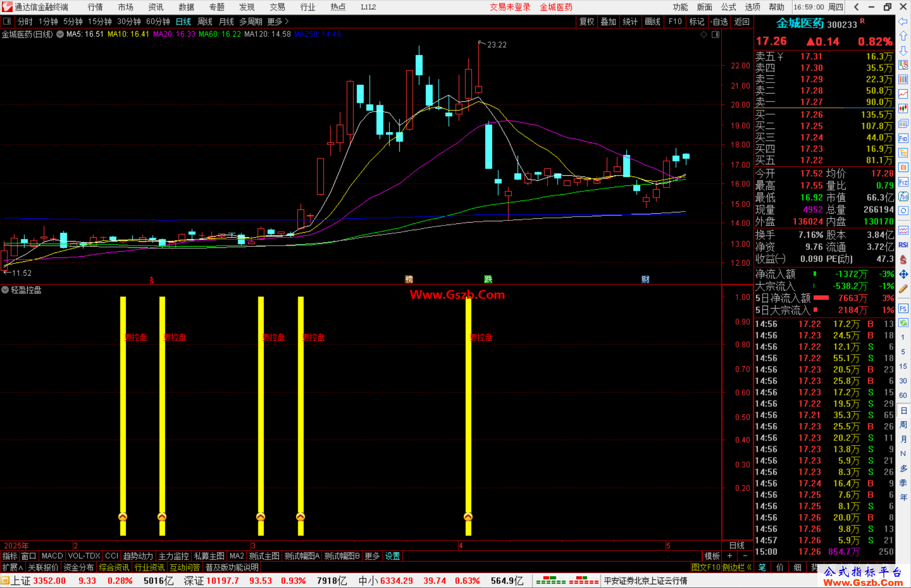Select the VOL-TDX indicator tab

pos(84,556)
